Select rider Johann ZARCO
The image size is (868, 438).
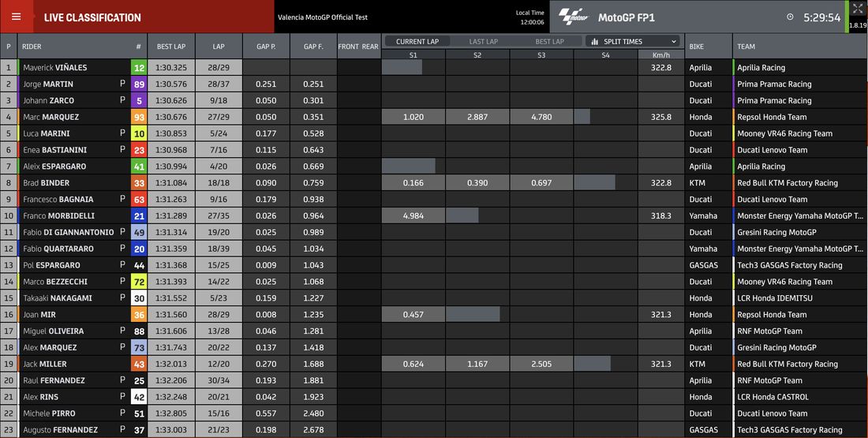(48, 101)
